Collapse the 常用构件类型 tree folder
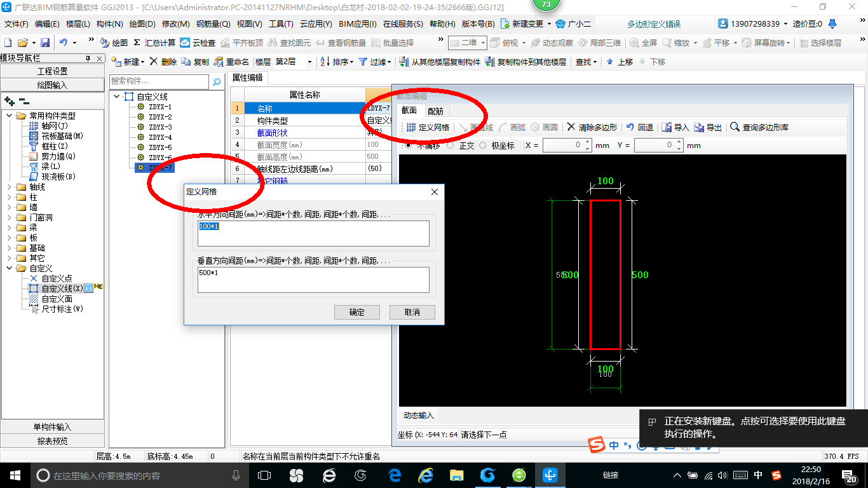Image resolution: width=868 pixels, height=488 pixels. (x=10, y=116)
